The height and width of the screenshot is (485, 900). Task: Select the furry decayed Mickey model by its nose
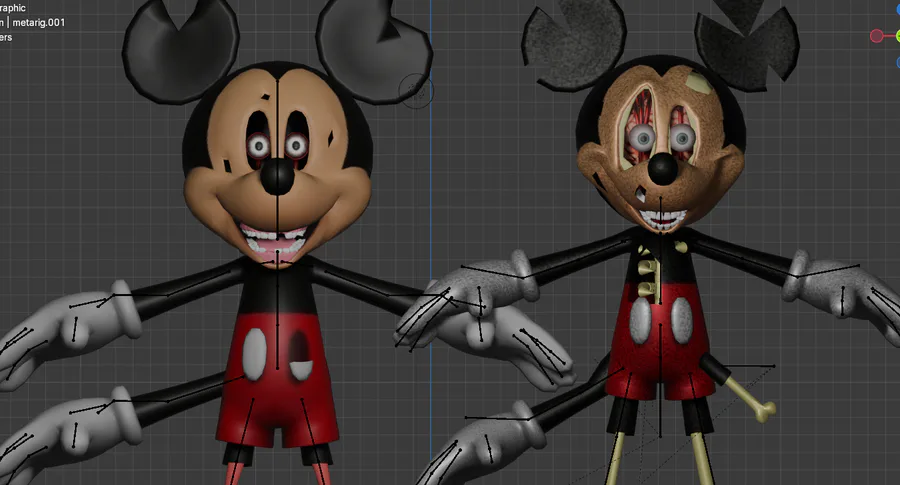tap(662, 169)
